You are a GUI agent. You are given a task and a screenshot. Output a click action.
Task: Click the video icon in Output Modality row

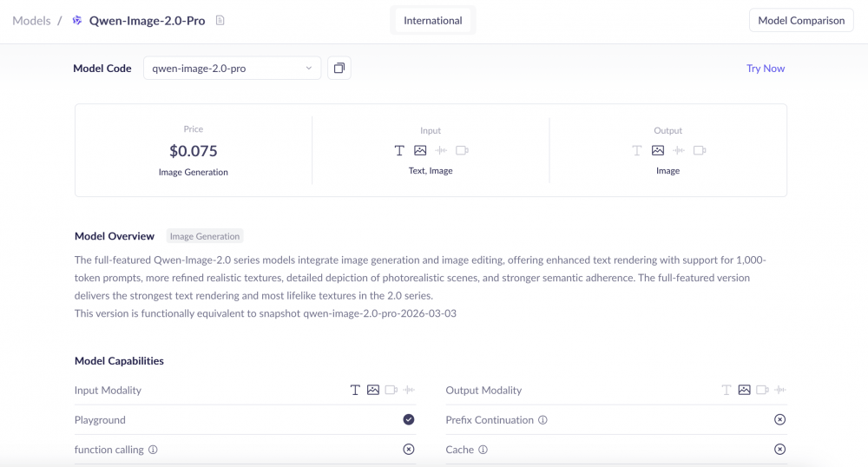[x=762, y=390]
